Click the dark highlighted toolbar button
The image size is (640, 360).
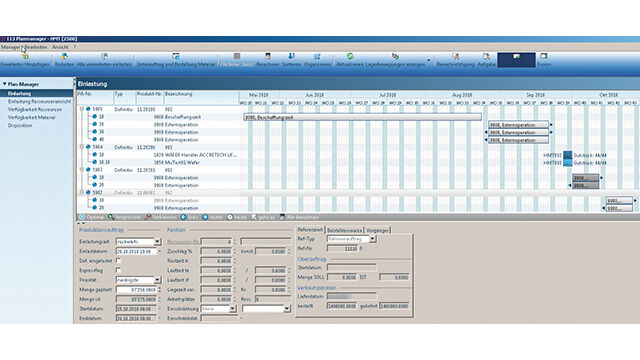pyautogui.click(x=516, y=60)
